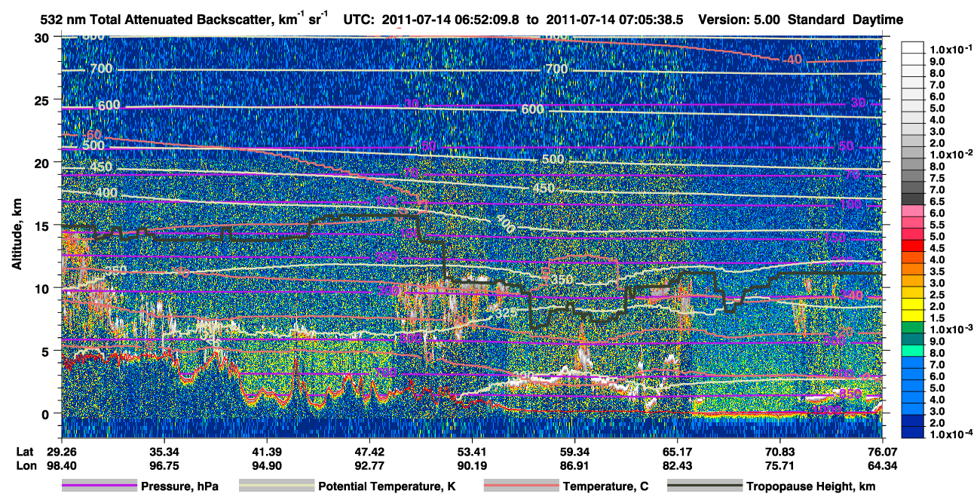Click the latitude value 29.26
The image size is (980, 503).
tap(62, 451)
